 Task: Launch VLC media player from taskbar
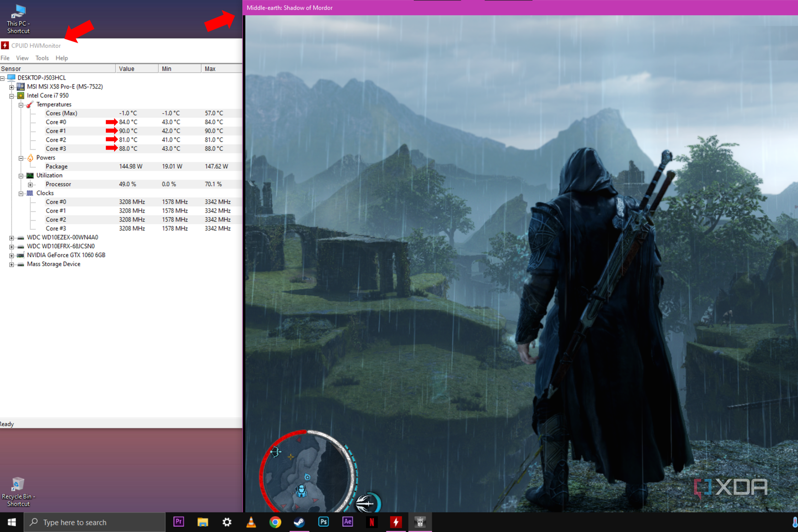point(251,522)
